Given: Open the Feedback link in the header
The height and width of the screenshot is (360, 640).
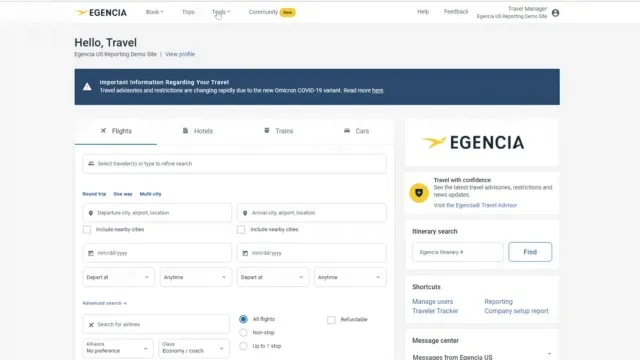Looking at the screenshot, I should tap(456, 12).
